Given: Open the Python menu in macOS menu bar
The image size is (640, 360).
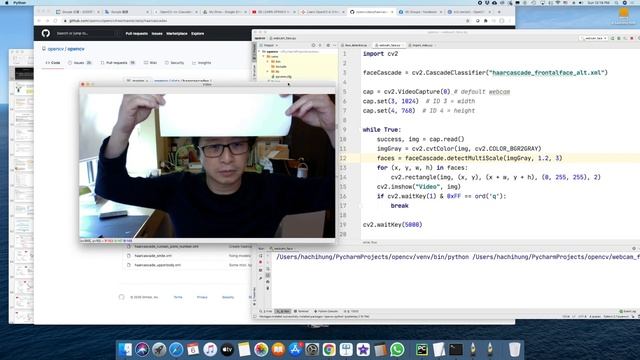Looking at the screenshot, I should (x=19, y=2).
